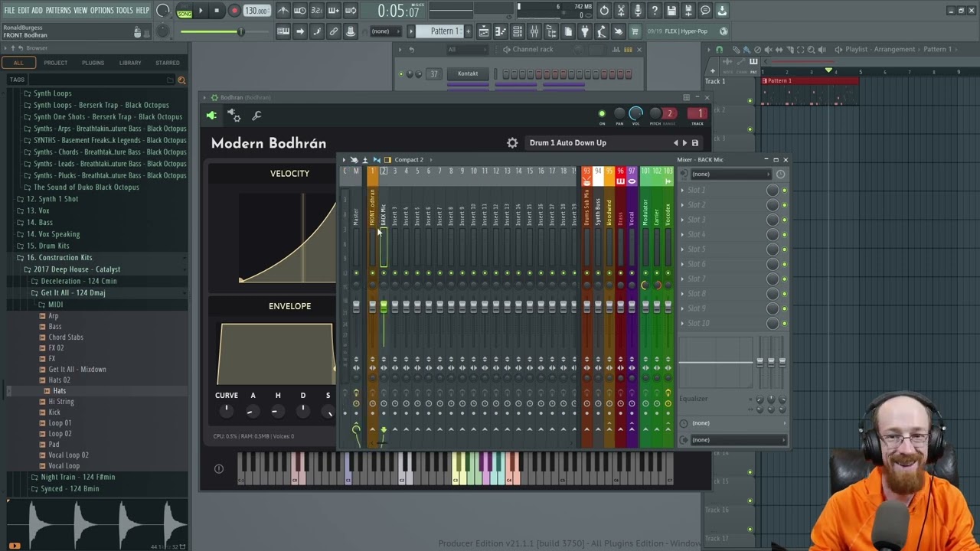Select the Hats file in browser

[x=60, y=391]
